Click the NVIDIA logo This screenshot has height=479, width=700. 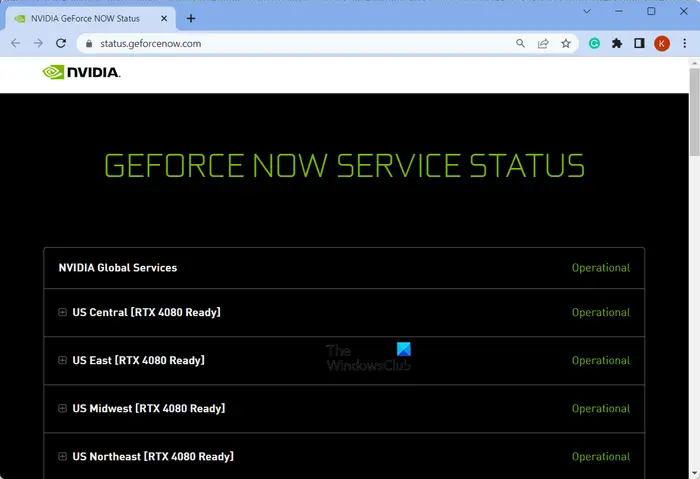81,72
